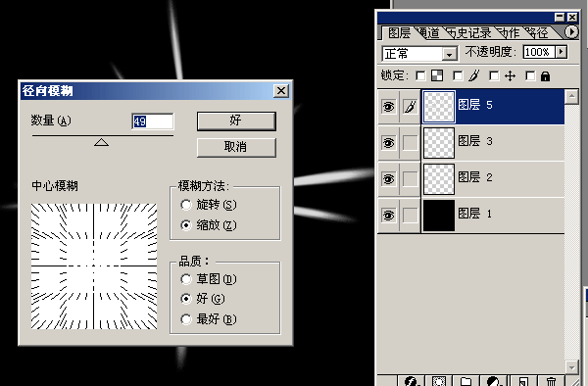
Task: Open the Layers palette flyout menu arrow
Action: [571, 32]
